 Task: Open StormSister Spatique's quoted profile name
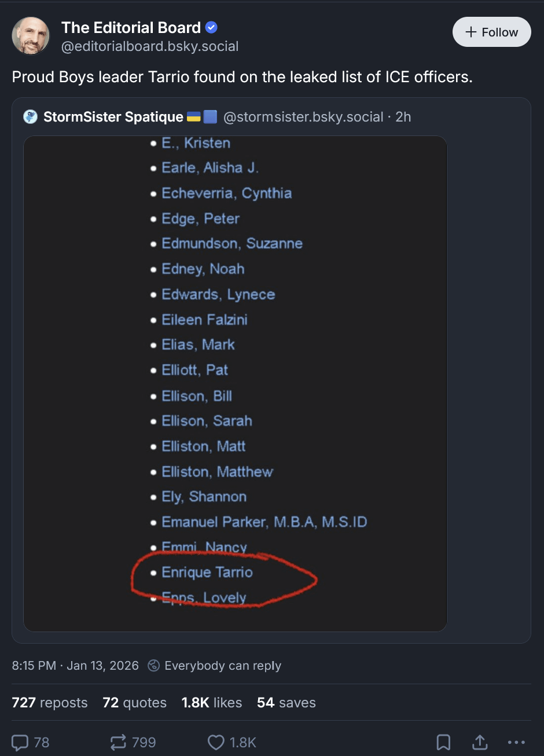click(x=113, y=117)
